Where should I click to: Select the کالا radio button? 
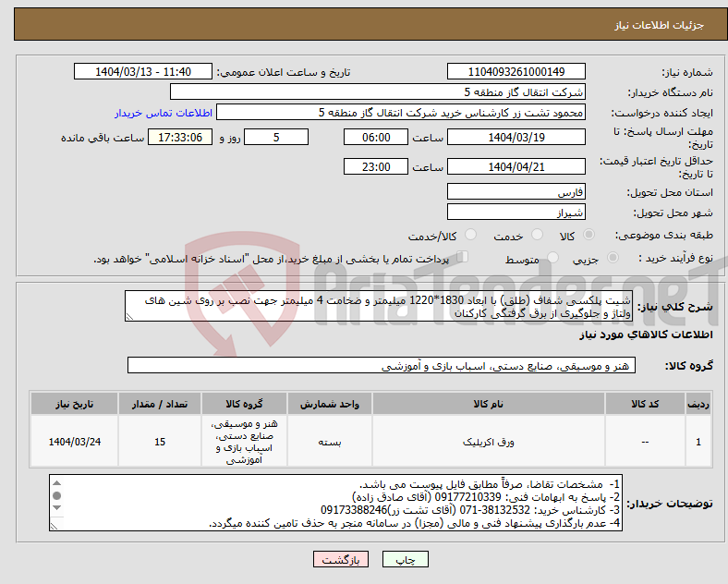pyautogui.click(x=588, y=235)
